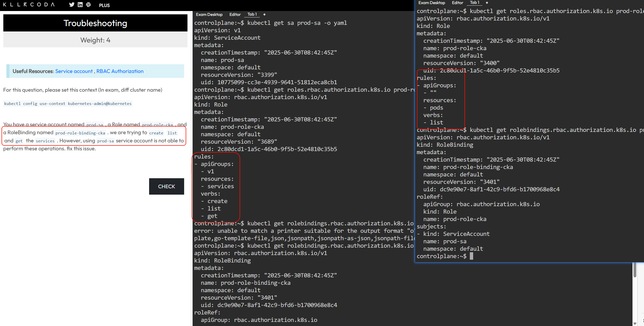Open the Service account resource link
Viewport: 644px width, 326px height.
(74, 71)
